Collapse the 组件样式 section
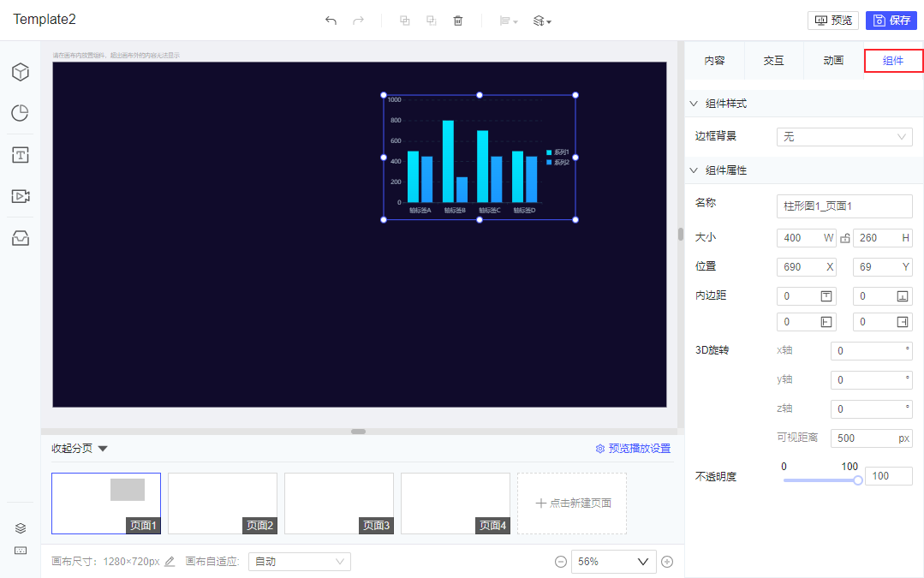The image size is (924, 578). click(x=694, y=103)
